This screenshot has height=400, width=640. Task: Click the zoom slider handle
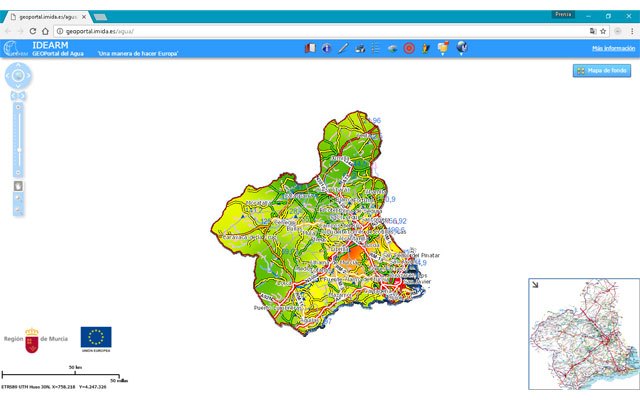(18, 148)
